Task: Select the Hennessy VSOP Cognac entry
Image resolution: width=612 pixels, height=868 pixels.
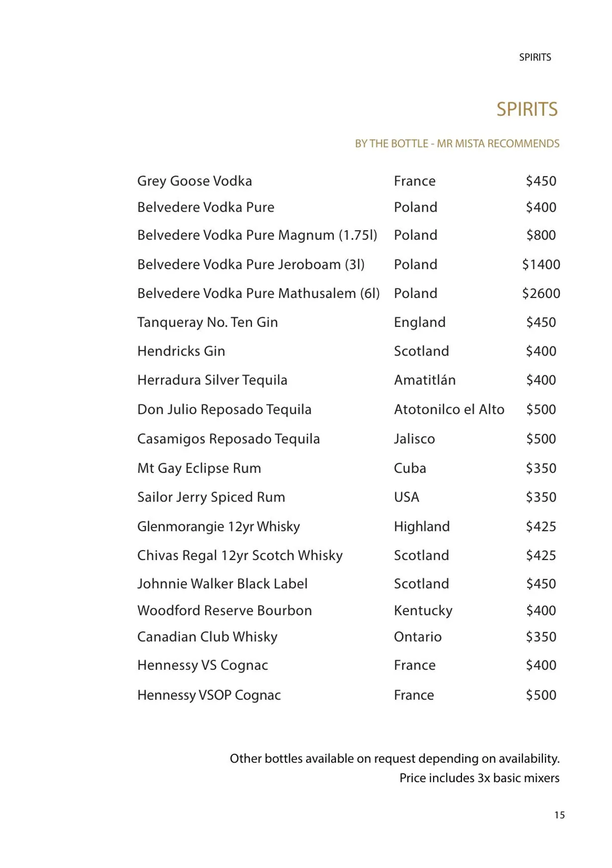Action: 209,695
